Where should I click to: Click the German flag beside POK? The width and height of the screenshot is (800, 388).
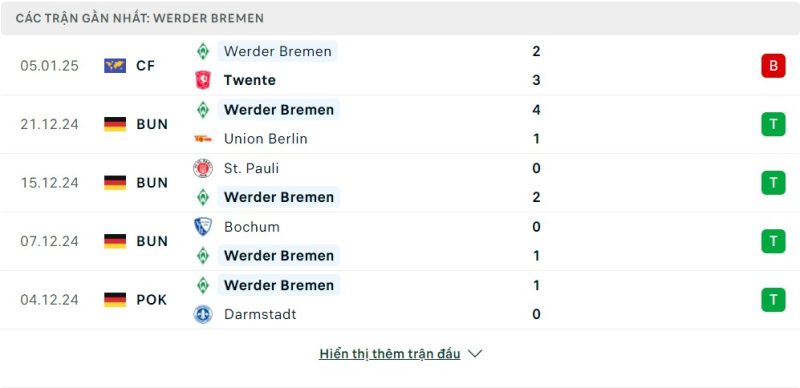coord(115,300)
